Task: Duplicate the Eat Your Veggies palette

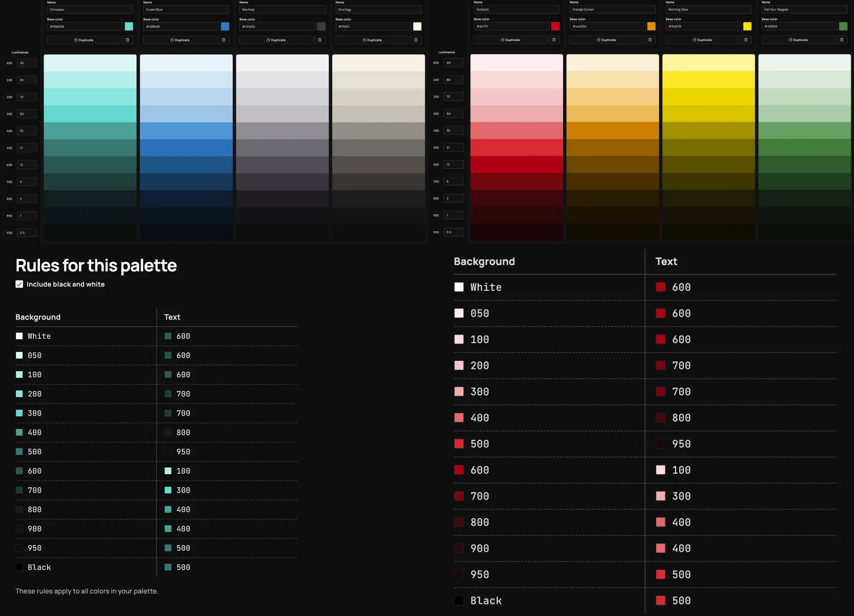Action: 798,40
